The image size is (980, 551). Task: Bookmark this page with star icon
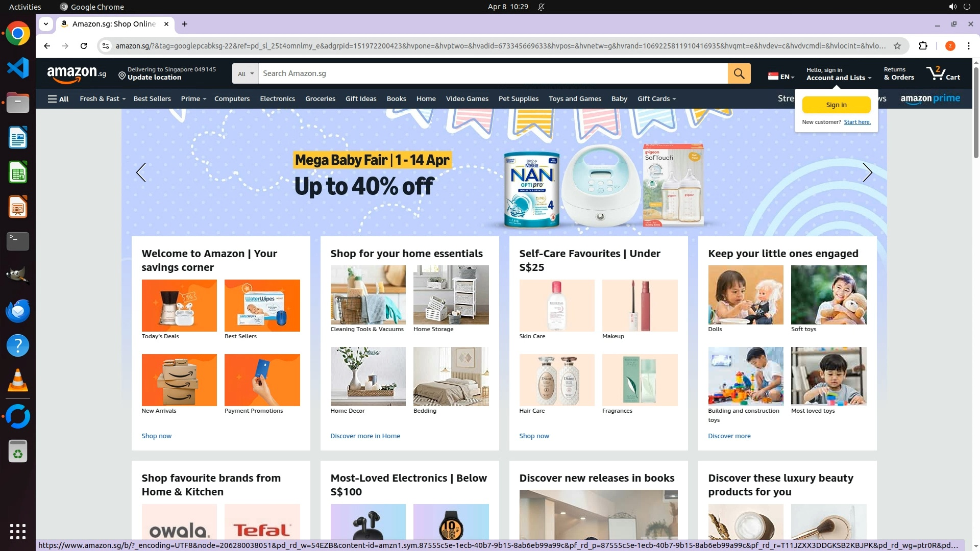pyautogui.click(x=897, y=46)
